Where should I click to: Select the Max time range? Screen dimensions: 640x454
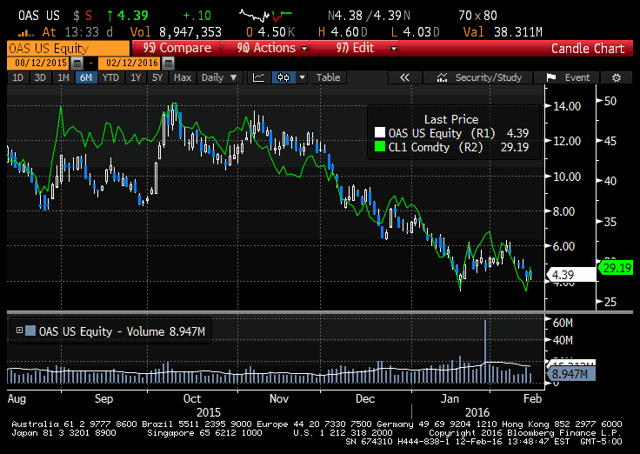[x=182, y=78]
